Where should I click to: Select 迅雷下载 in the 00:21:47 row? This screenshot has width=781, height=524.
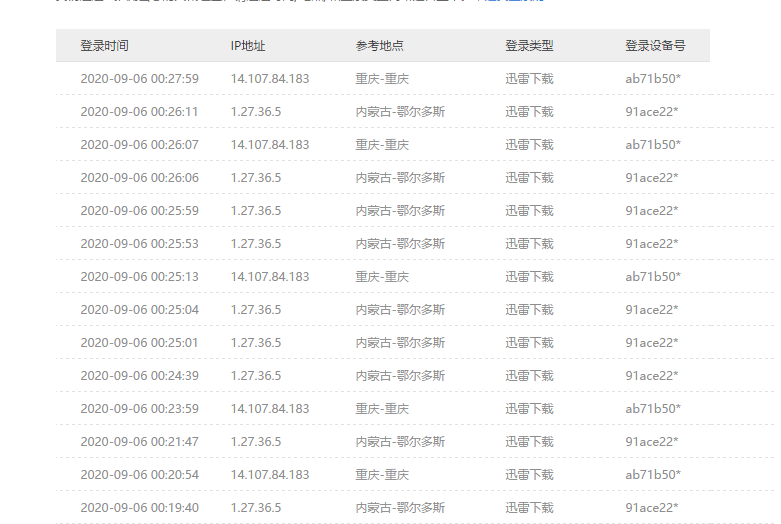(529, 442)
